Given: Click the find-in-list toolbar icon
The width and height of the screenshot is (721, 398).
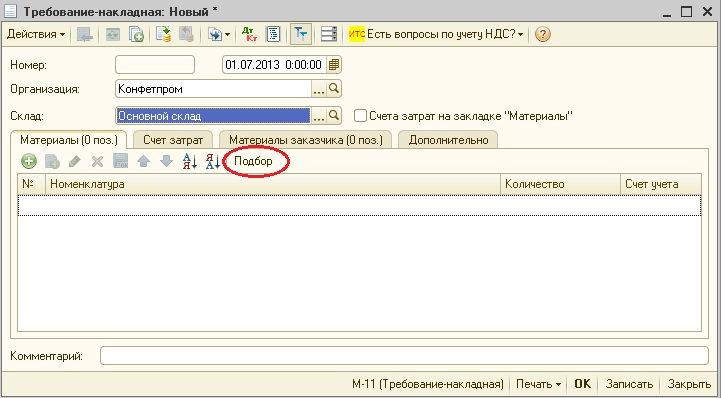Looking at the screenshot, I should [85, 34].
